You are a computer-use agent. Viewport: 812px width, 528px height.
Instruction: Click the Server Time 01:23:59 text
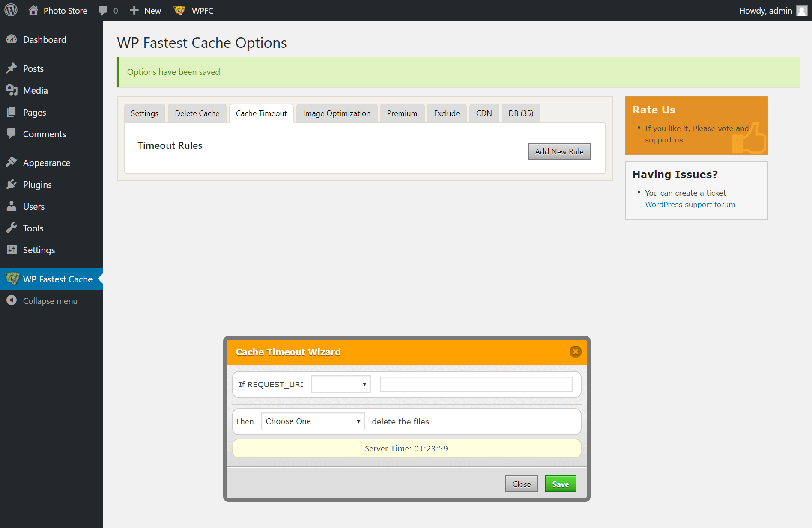tap(406, 448)
